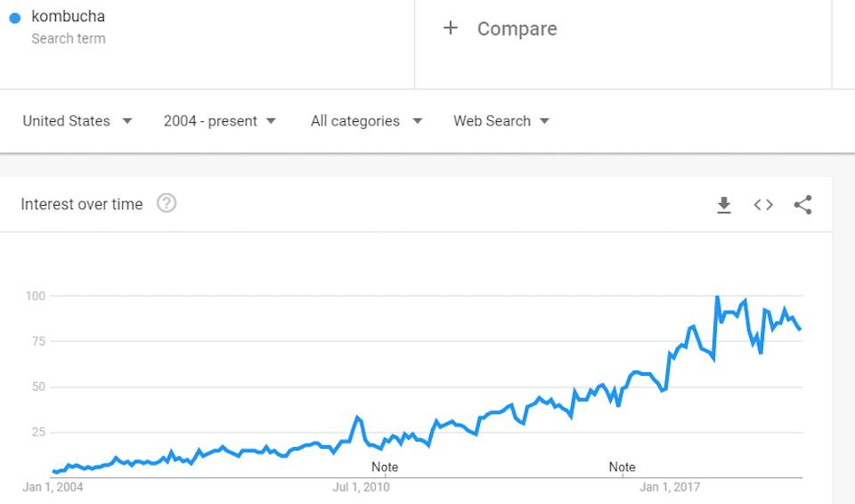Click the Search term subtitle under kombucha
This screenshot has height=504, width=855.
click(69, 38)
